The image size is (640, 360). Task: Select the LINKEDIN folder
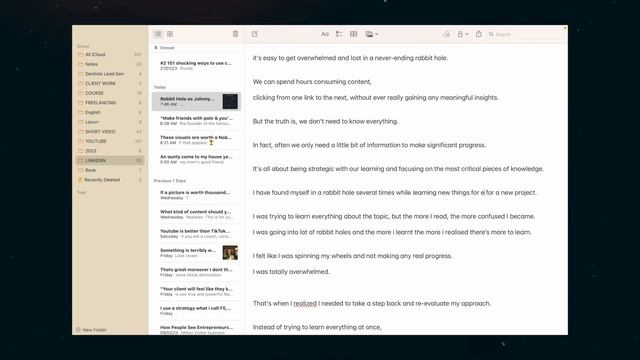pyautogui.click(x=110, y=160)
